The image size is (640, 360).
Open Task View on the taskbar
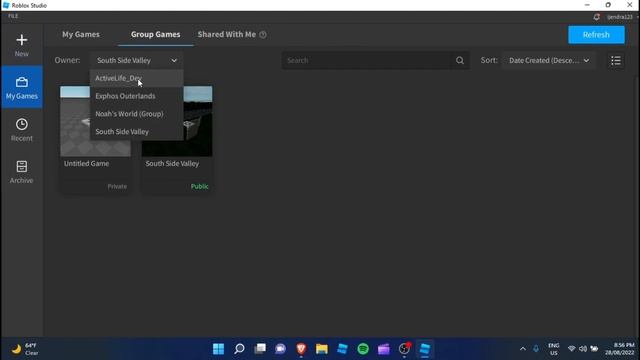pos(260,349)
